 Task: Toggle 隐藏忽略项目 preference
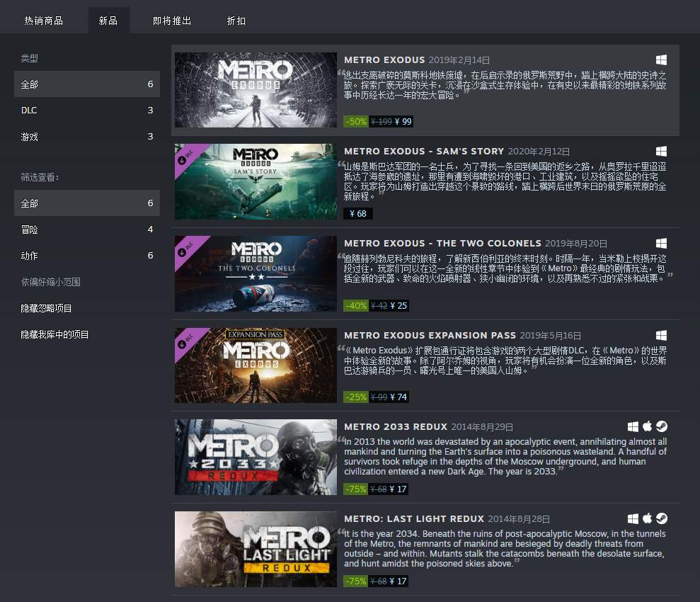coord(47,308)
